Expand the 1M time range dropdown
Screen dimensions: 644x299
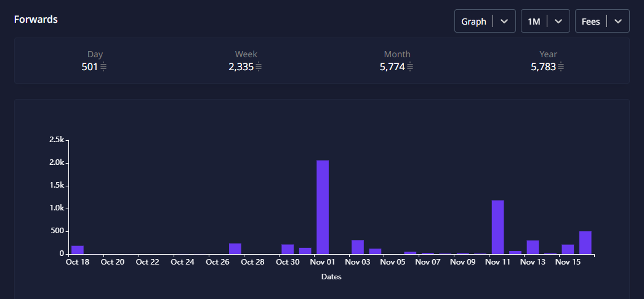click(x=545, y=21)
